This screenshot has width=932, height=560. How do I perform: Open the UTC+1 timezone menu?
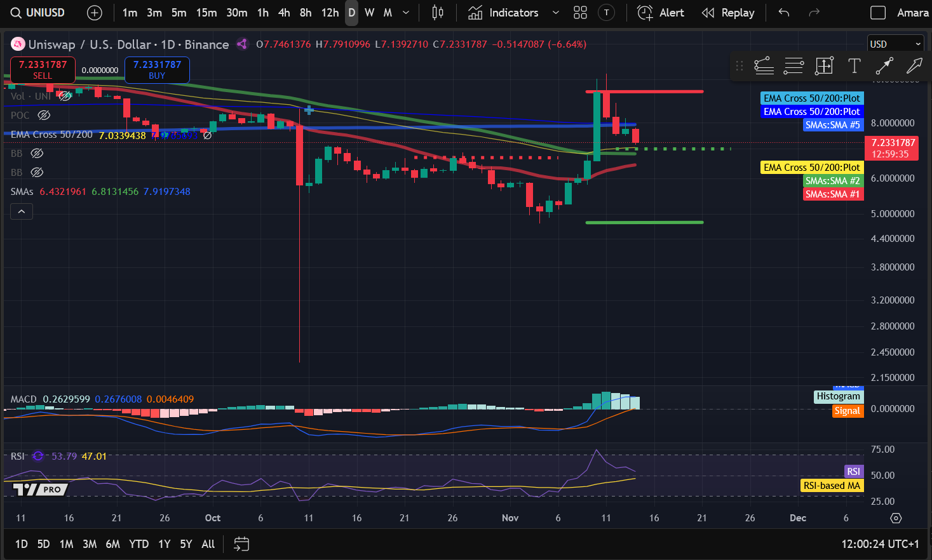881,544
